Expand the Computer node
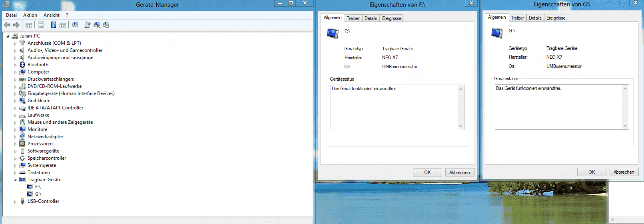Screen dimensions: 644x224 (x=16, y=72)
